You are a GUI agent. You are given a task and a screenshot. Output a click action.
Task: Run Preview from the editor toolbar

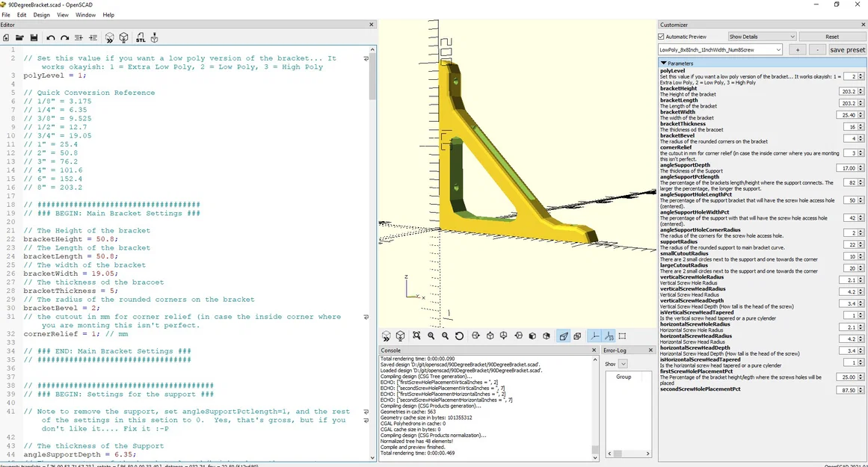click(109, 37)
